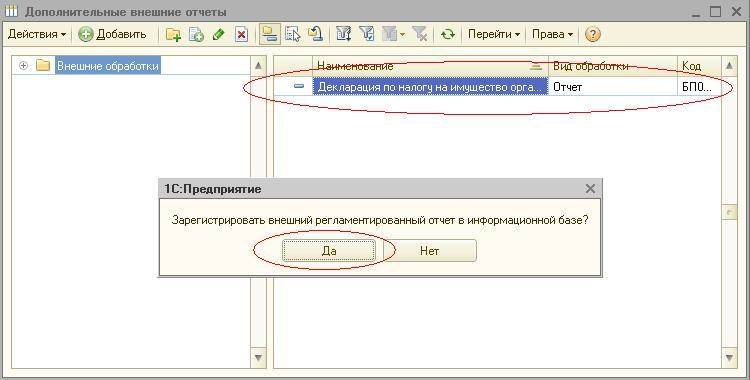Click the Вид обработки column header
This screenshot has width=750, height=380.
(613, 66)
